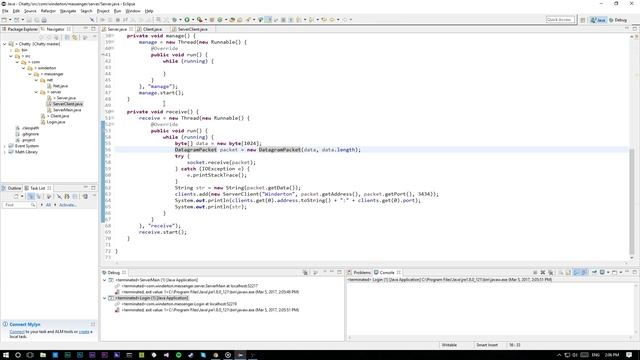Click the Activate... task link
640x360 pixels.
67,205
